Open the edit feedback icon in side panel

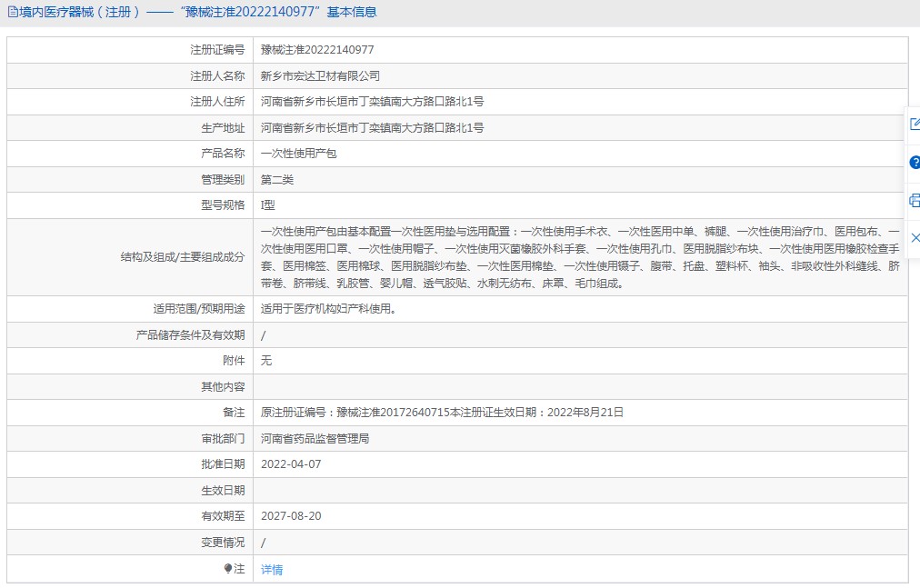point(915,124)
